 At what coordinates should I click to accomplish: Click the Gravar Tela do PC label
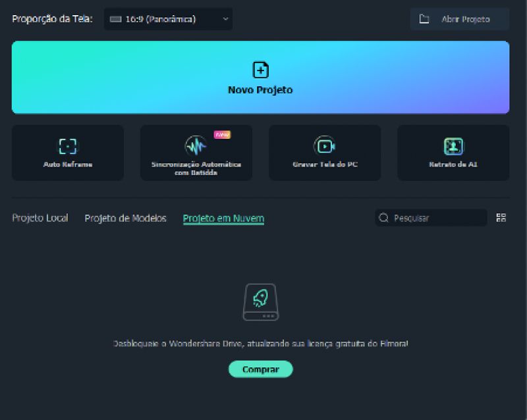click(325, 165)
